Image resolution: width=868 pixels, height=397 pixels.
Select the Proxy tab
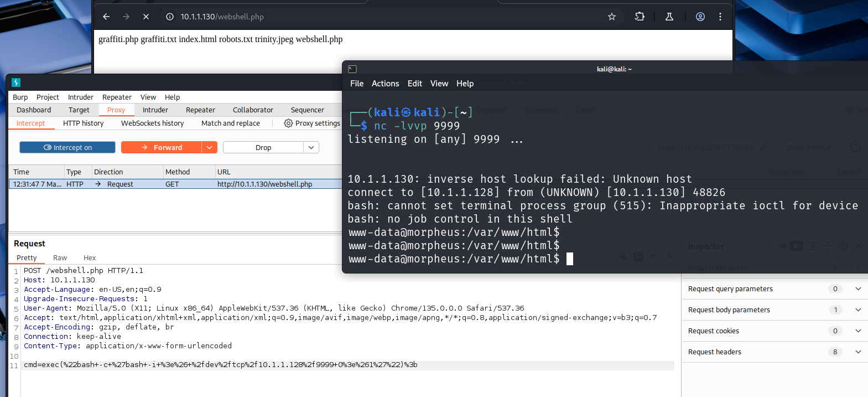click(116, 110)
